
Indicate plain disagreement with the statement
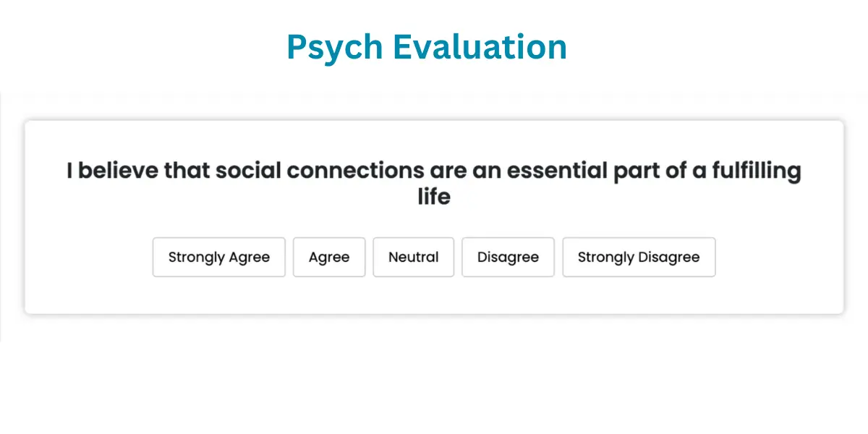pyautogui.click(x=508, y=257)
